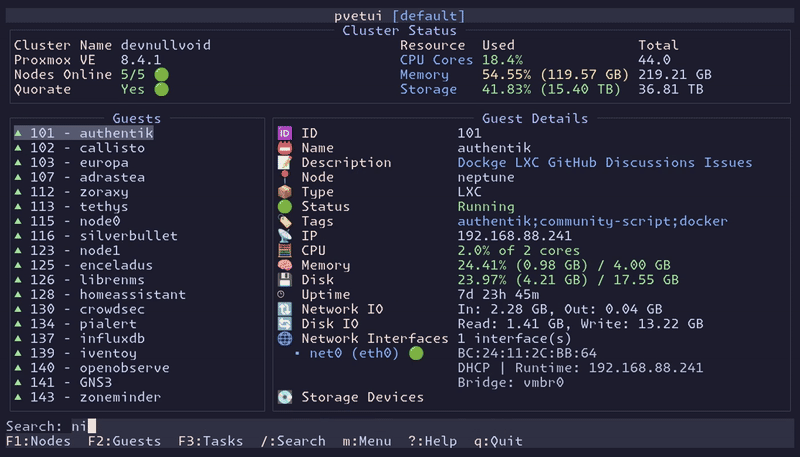Activate the /:Search shortcut
Screen dimensions: 800x457
click(293, 441)
